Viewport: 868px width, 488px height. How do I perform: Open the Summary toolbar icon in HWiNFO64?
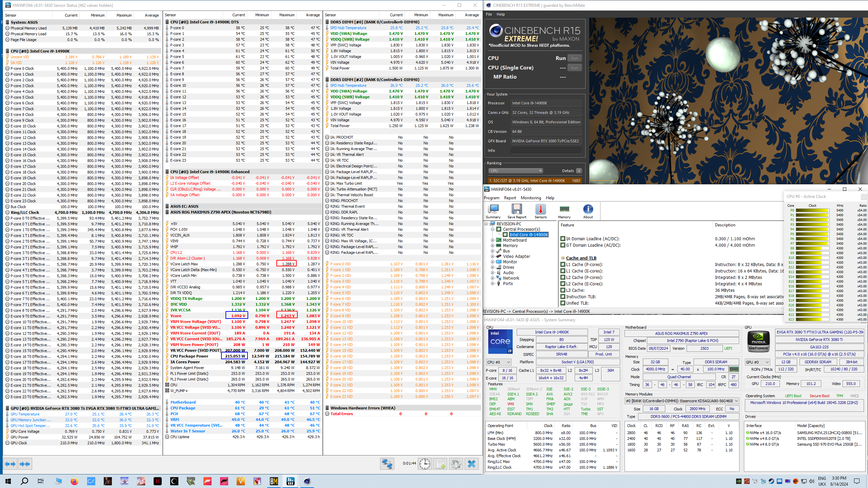pos(493,211)
